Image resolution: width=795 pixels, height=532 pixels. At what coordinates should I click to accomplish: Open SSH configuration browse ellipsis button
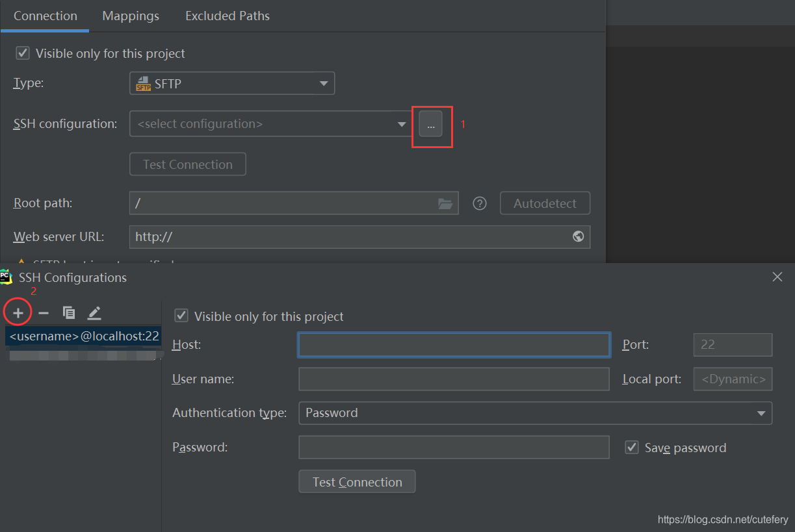431,123
